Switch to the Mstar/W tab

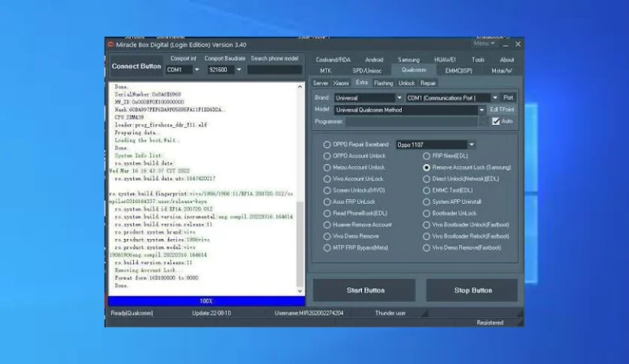(502, 71)
